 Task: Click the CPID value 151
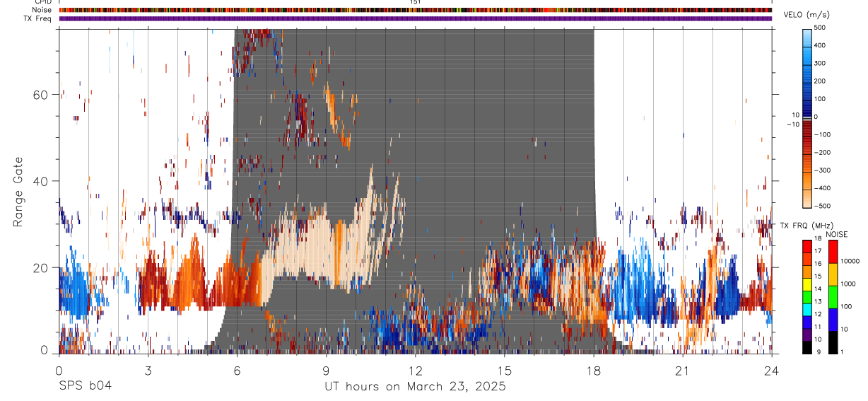point(416,2)
